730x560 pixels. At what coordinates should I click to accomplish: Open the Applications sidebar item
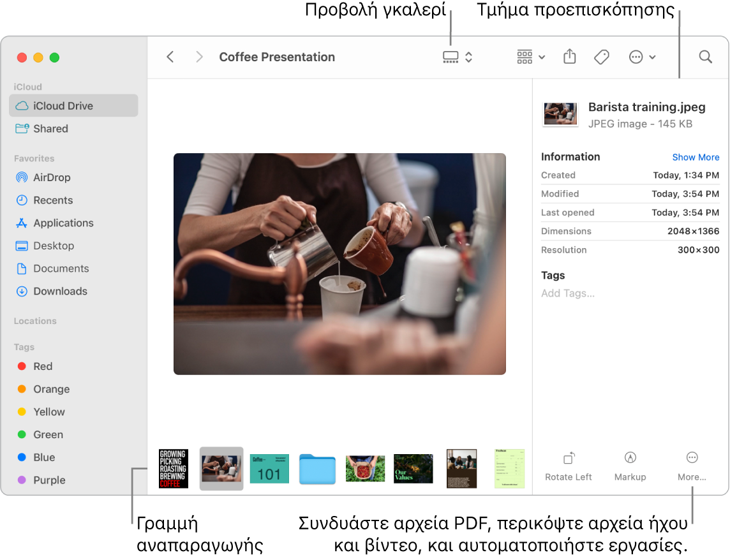click(x=61, y=223)
